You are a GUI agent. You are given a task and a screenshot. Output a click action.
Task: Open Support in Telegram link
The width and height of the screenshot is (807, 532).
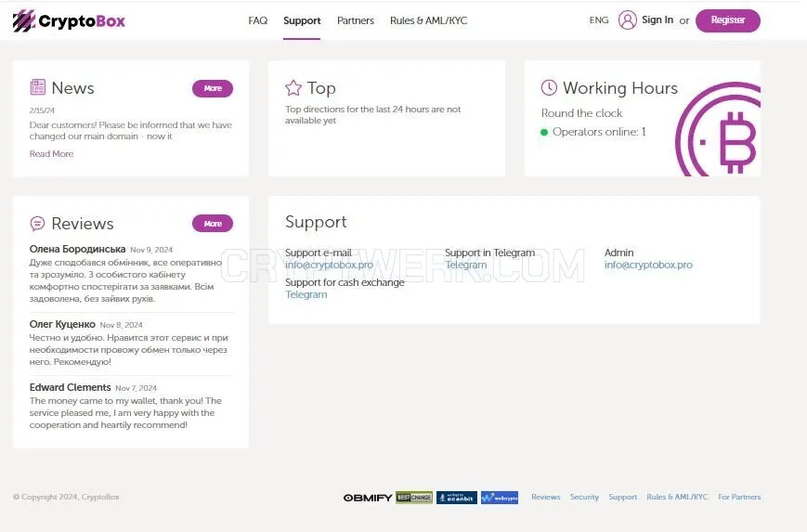(466, 265)
